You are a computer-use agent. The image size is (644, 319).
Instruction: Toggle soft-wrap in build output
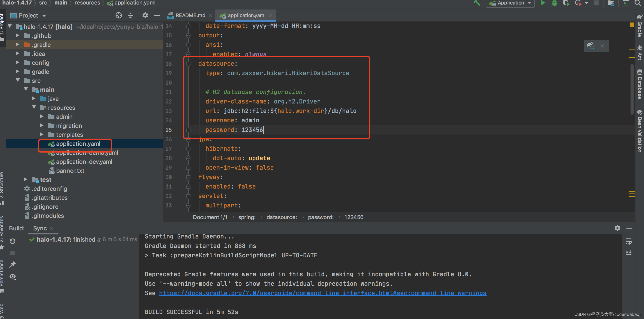(x=628, y=241)
